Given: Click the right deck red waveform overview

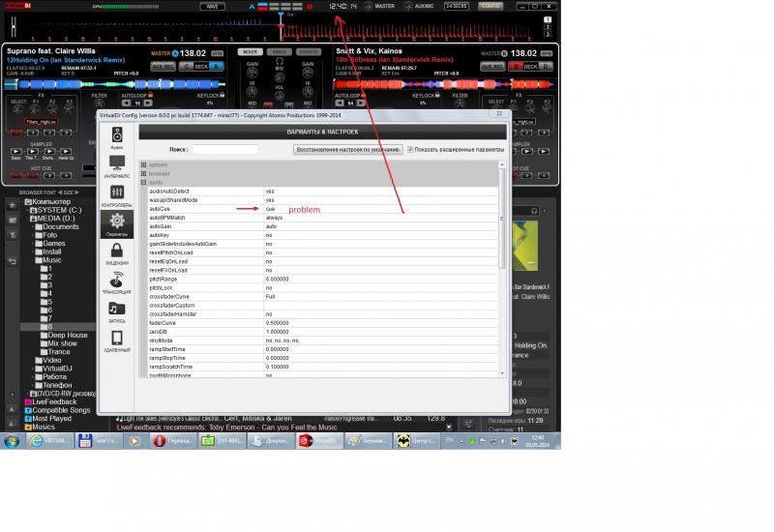Looking at the screenshot, I should [443, 84].
